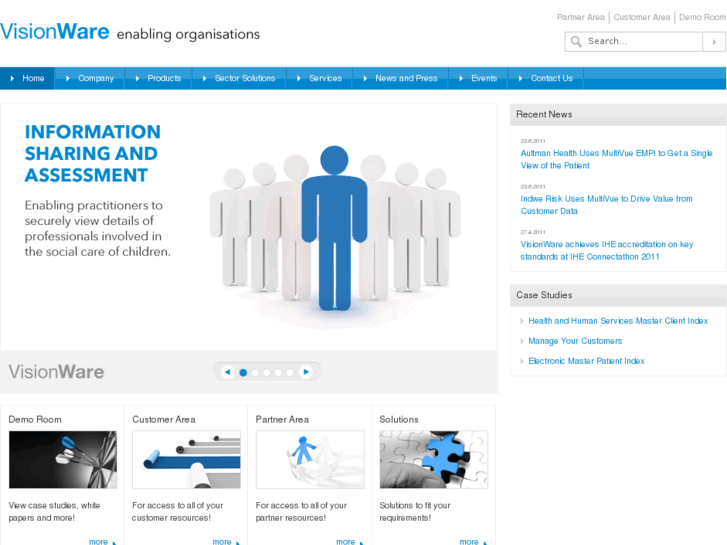Click Customer Area link at top
The height and width of the screenshot is (545, 727).
coord(642,17)
